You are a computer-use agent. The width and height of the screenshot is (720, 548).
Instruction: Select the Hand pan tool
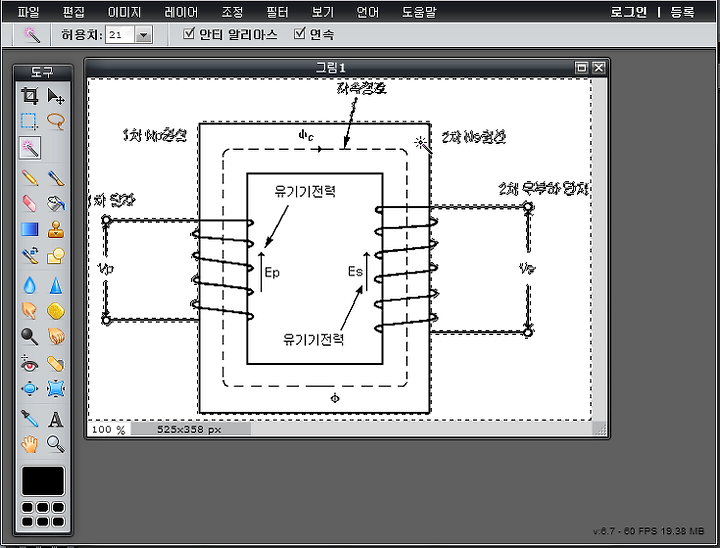coord(29,444)
